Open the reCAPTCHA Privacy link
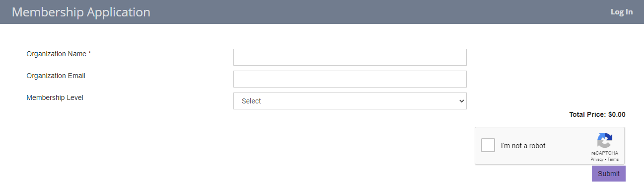Screen dimensions: 644x188 tap(597, 159)
